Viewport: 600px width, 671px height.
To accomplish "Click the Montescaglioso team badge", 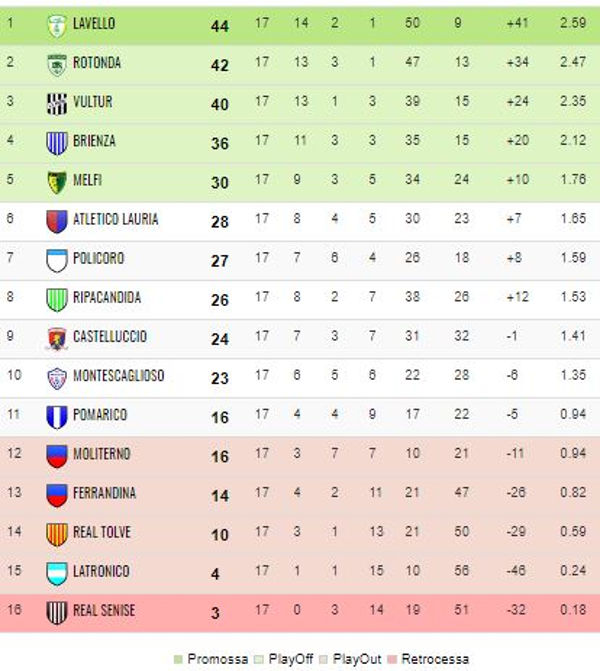I will point(56,378).
